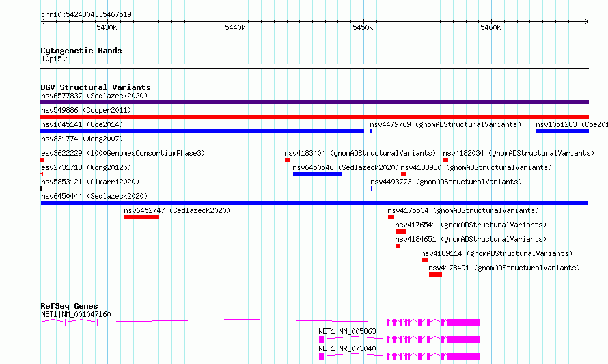Click the nsv6577837 (Sedlazeck2020) variant label
The height and width of the screenshot is (364, 608).
[x=94, y=96]
